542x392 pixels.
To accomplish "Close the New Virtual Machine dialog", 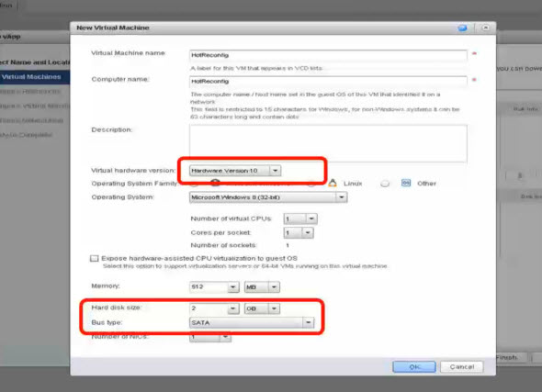I will tap(486, 28).
